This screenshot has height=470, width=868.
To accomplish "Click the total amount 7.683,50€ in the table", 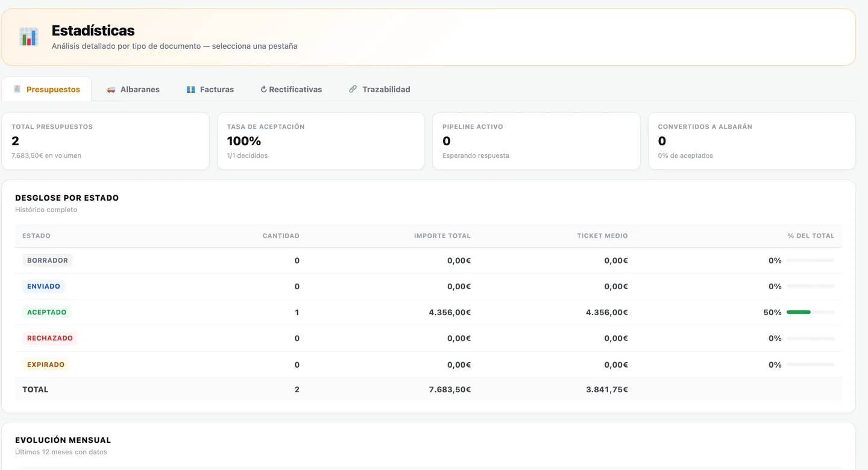I will tap(450, 389).
